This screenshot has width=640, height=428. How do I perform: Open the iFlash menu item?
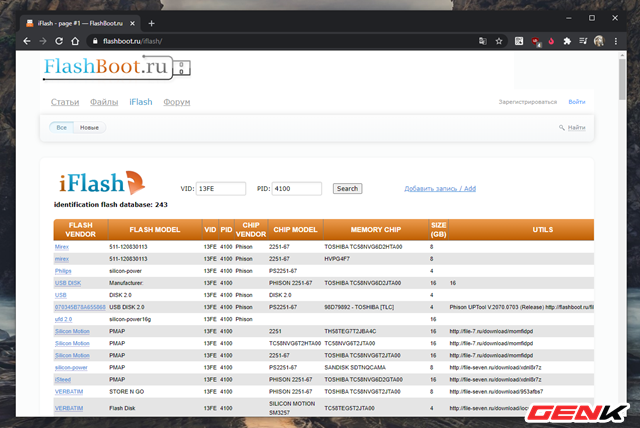coord(141,102)
